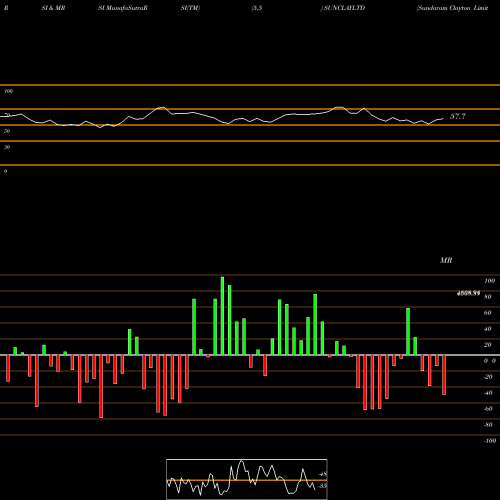Click the tallest green bar in MR histogram
The image size is (500, 500).
coord(222,316)
